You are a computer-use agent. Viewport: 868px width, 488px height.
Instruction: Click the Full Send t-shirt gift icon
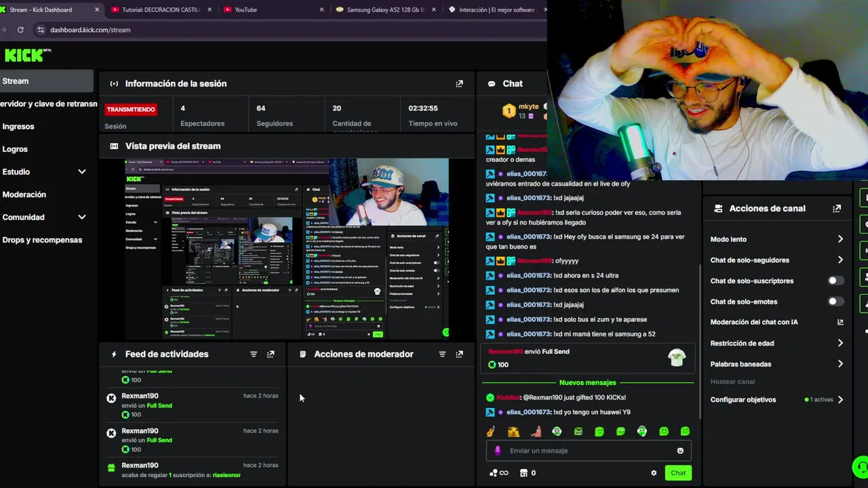(x=676, y=357)
